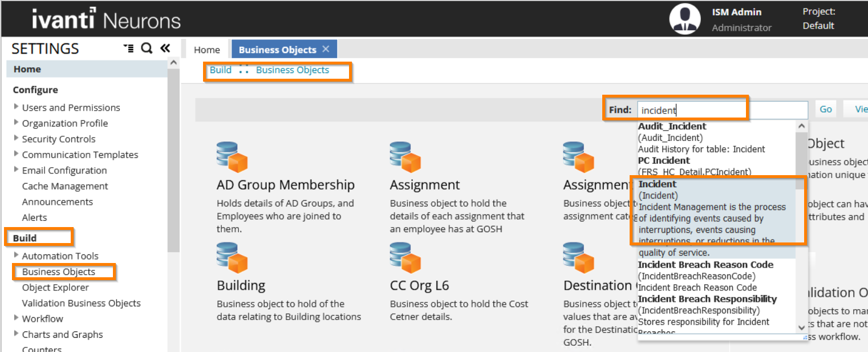
Task: Click the CC Org L6 database icon
Action: (x=405, y=258)
